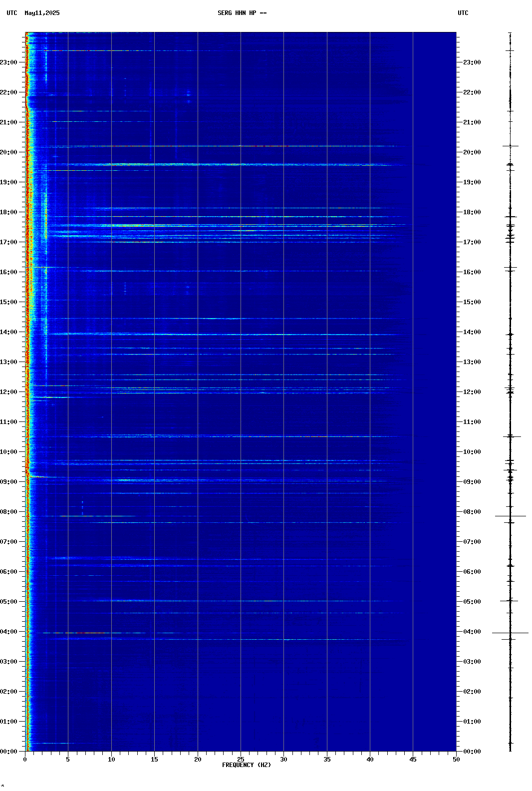Click frequency tick label 10
The width and height of the screenshot is (532, 791).
click(111, 760)
